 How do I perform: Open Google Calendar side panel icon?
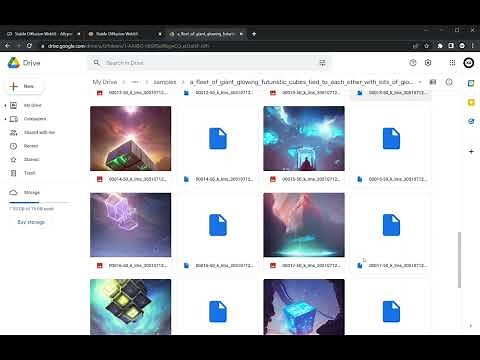coord(471,83)
